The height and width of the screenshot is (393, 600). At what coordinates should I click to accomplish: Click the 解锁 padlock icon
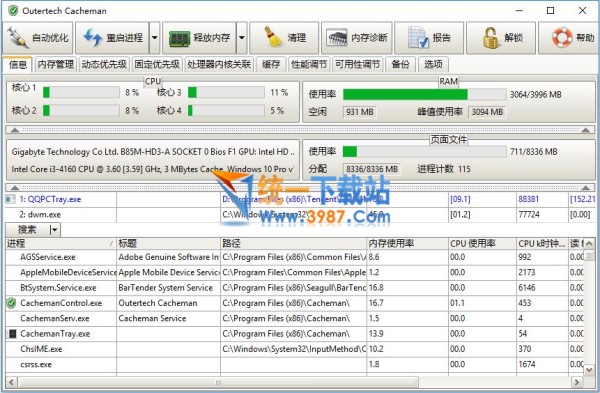pyautogui.click(x=491, y=38)
